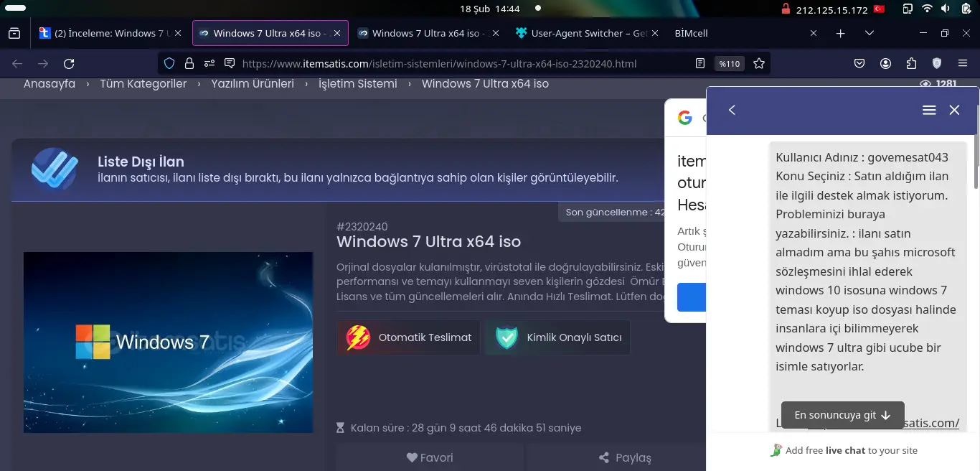Close the live chat widget
Screen dimensions: 980x471
[x=954, y=110]
